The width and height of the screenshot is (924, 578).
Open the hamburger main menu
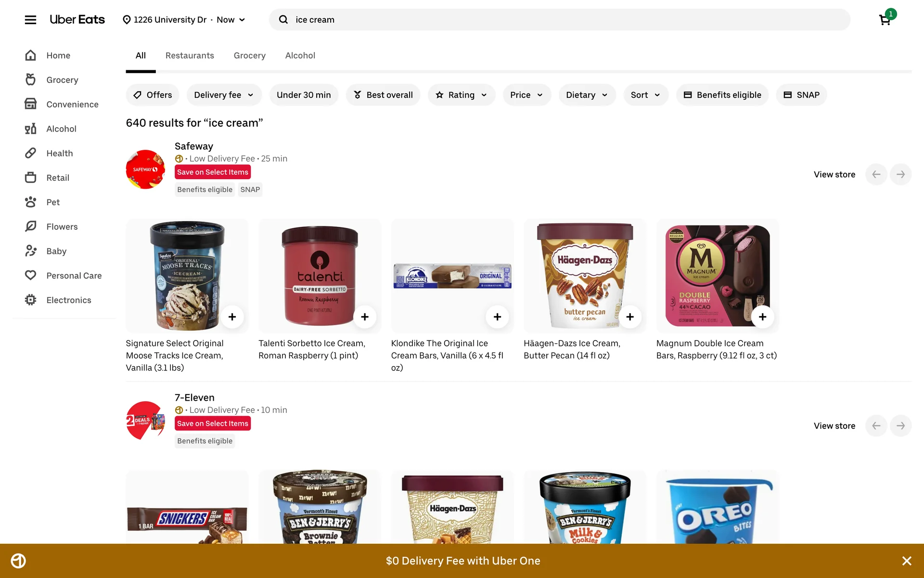[30, 20]
